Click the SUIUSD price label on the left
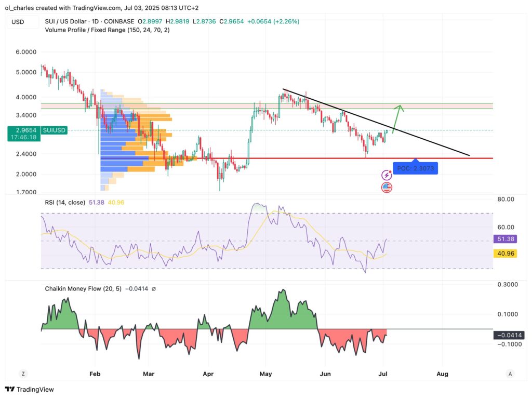The height and width of the screenshot is (398, 532). 54,130
